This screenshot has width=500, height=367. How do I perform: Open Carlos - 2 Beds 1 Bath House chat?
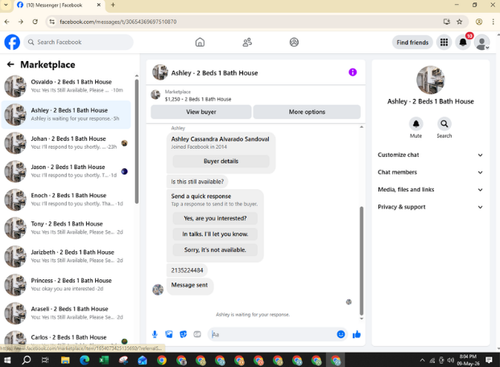[66, 338]
